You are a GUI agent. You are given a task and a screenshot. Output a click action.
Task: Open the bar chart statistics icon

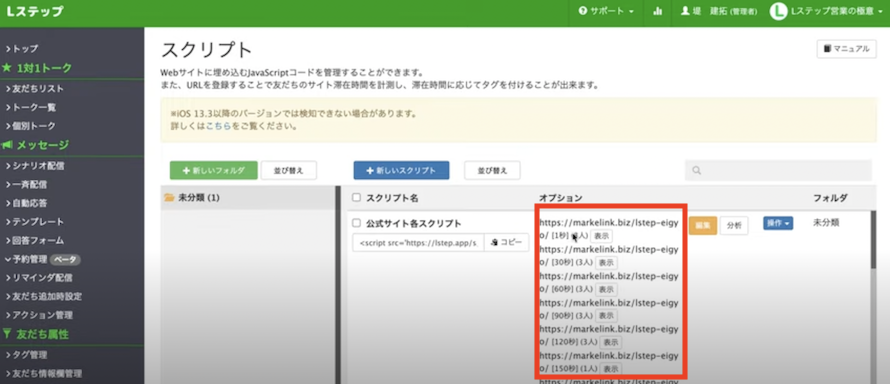click(x=658, y=11)
